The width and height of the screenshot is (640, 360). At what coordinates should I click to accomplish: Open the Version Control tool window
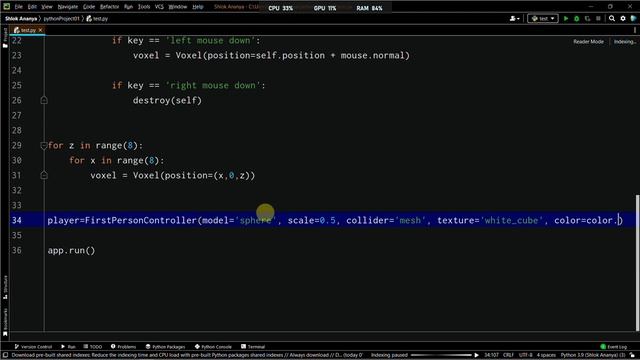point(33,347)
